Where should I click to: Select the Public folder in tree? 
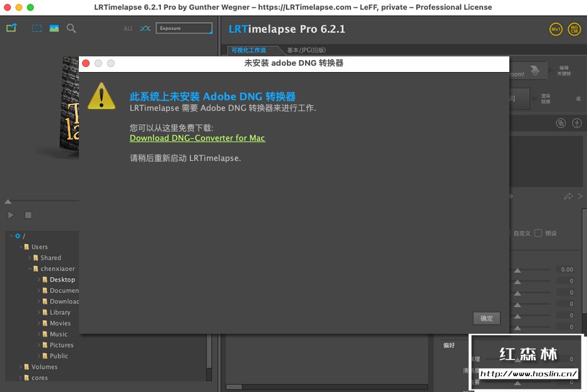click(x=59, y=356)
